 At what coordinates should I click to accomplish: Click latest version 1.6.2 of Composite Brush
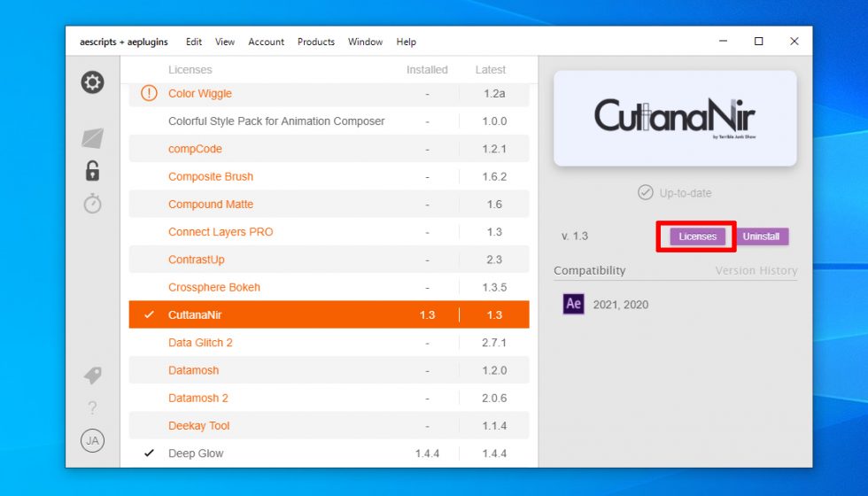494,176
